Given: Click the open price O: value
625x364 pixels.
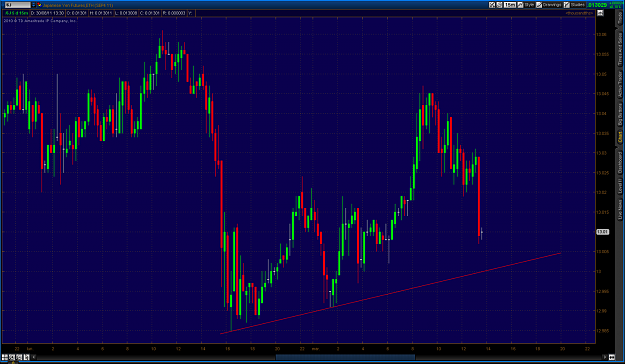Looking at the screenshot, I should click(77, 13).
